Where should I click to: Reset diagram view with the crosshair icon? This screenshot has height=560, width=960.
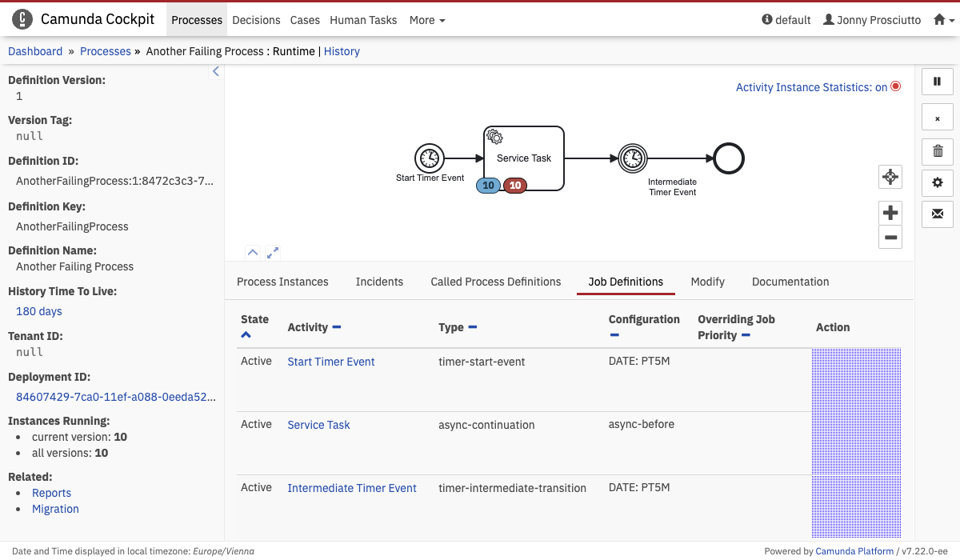coord(890,177)
